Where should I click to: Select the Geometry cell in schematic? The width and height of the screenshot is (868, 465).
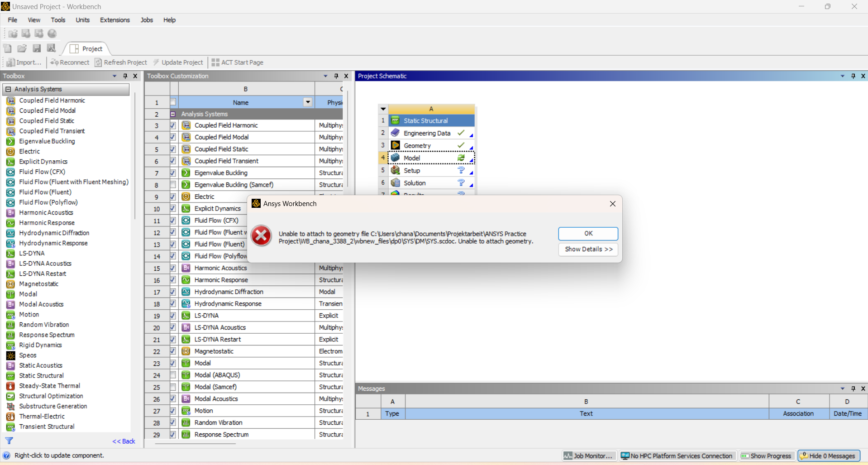click(x=417, y=145)
